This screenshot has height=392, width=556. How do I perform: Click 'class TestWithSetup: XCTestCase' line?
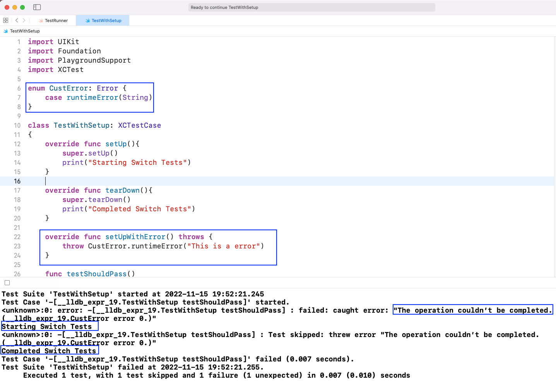click(94, 125)
